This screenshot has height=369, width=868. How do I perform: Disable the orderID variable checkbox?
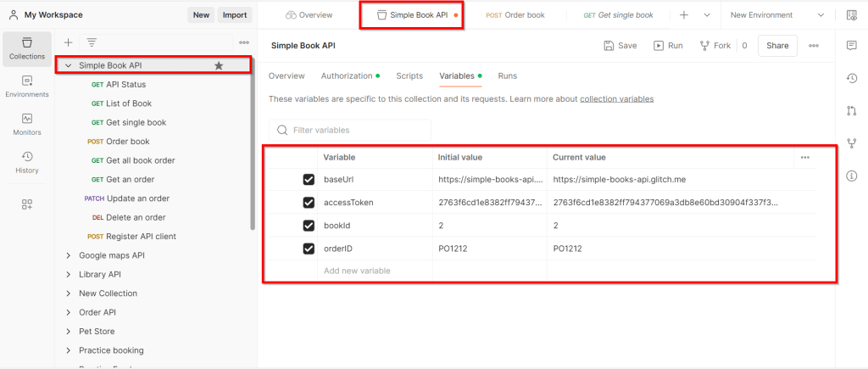click(309, 249)
